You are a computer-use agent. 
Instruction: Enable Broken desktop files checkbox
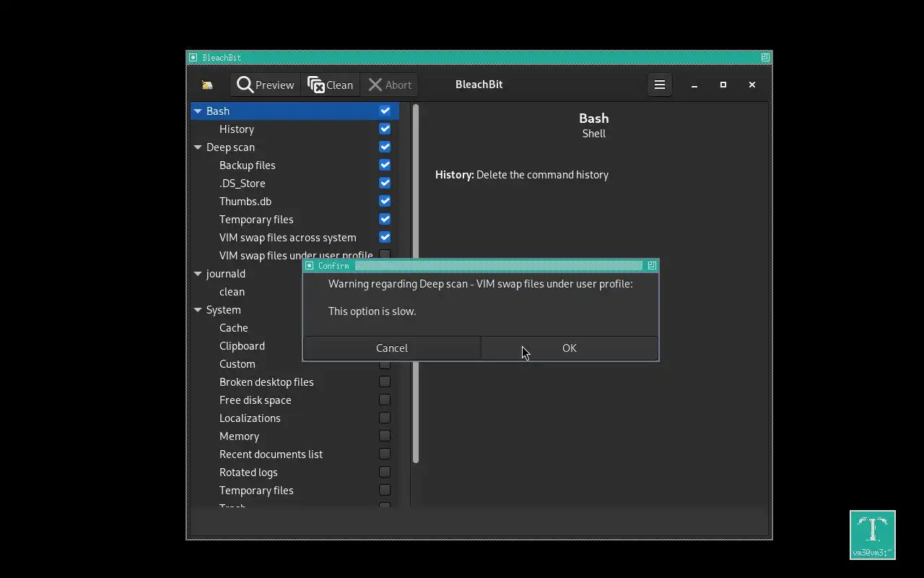[385, 381]
